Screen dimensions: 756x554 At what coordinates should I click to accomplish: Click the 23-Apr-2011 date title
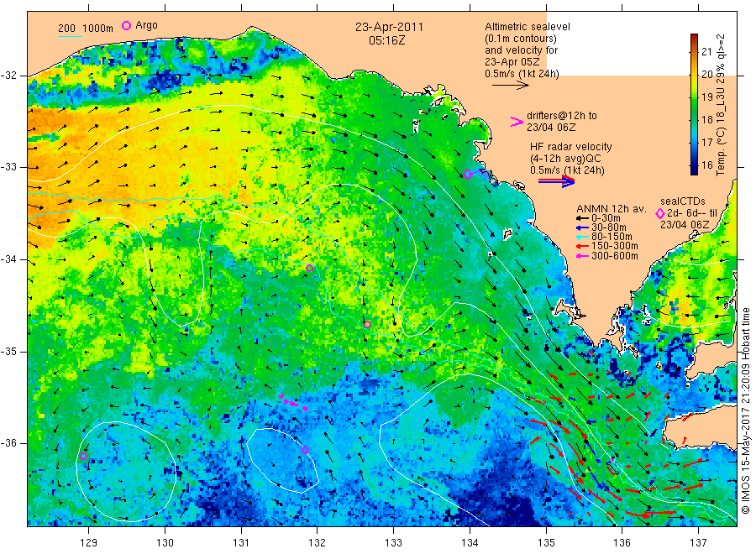tap(389, 27)
